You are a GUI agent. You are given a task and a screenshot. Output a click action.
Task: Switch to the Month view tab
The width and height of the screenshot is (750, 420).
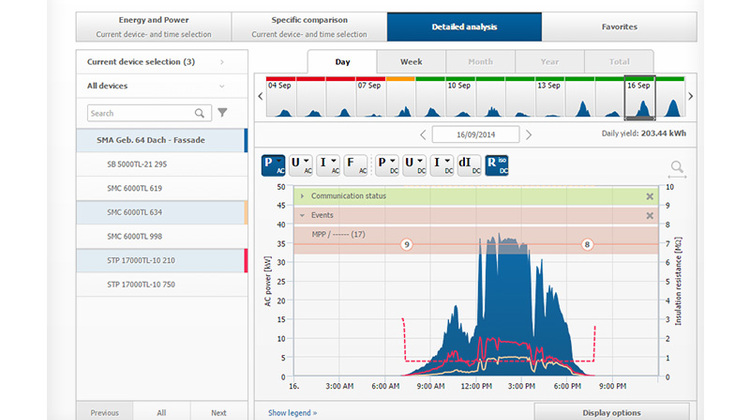[481, 62]
